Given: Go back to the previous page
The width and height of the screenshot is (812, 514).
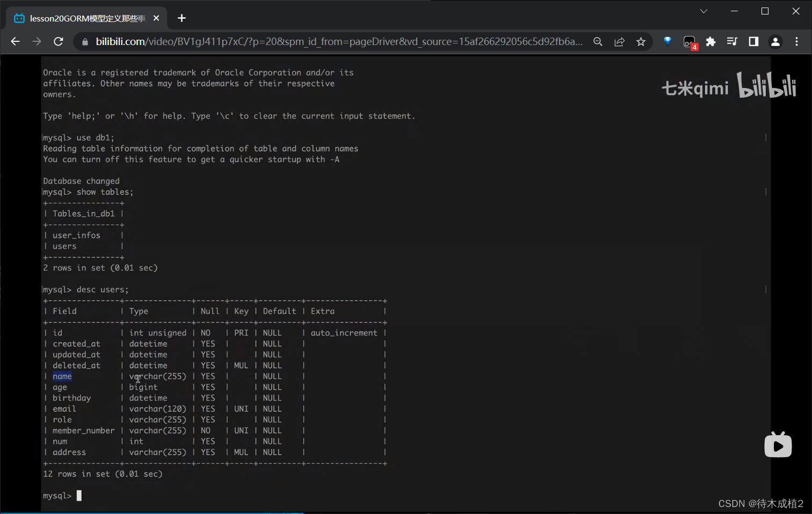Looking at the screenshot, I should pos(15,41).
